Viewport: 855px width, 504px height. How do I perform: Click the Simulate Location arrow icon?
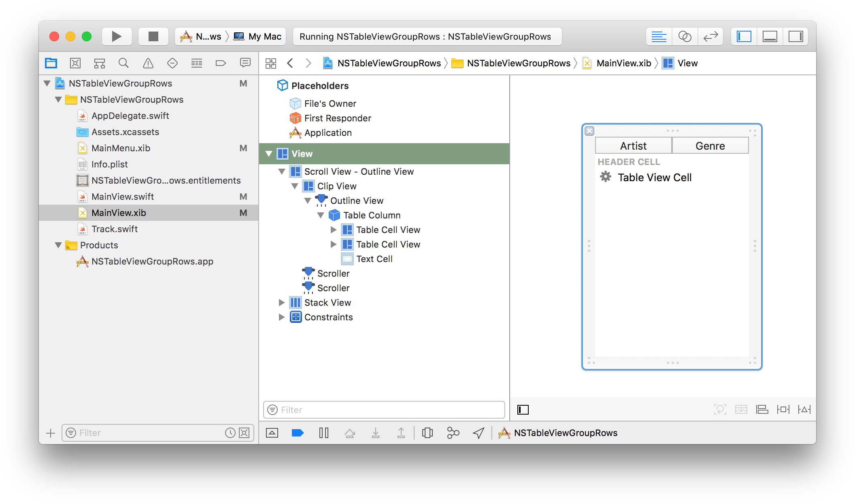pyautogui.click(x=479, y=433)
